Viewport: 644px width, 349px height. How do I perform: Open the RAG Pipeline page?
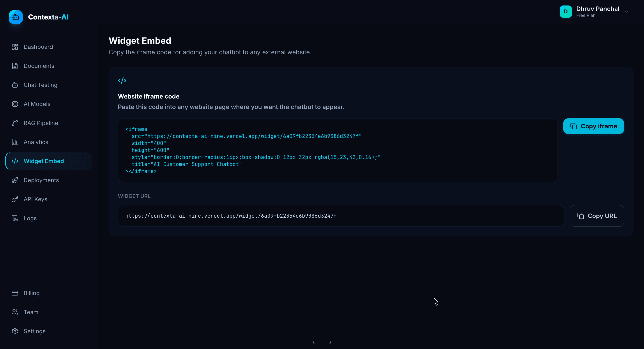point(49,123)
